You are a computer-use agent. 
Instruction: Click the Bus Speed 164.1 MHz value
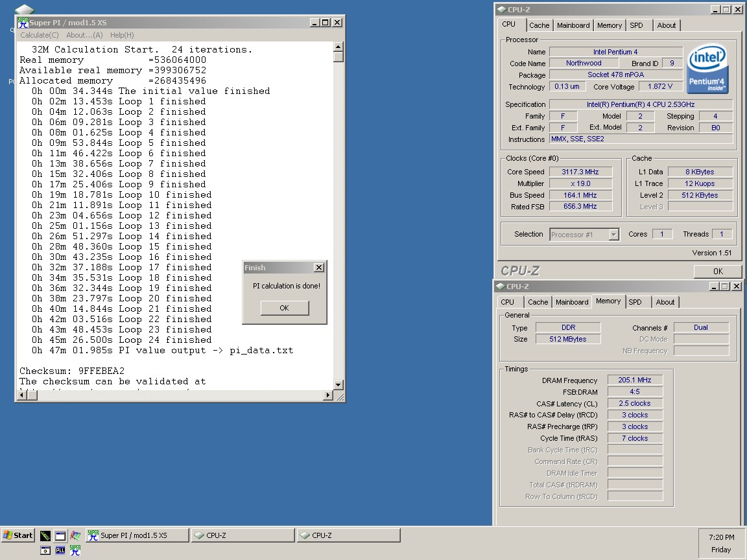click(580, 195)
